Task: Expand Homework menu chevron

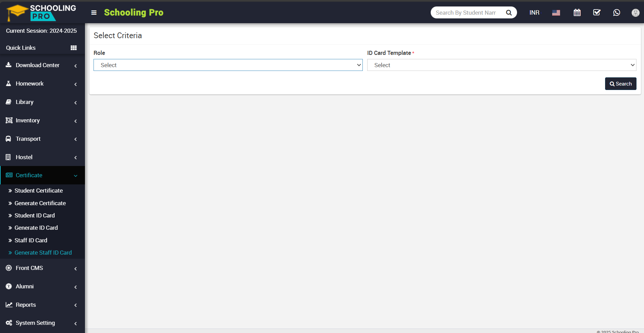Action: click(75, 84)
